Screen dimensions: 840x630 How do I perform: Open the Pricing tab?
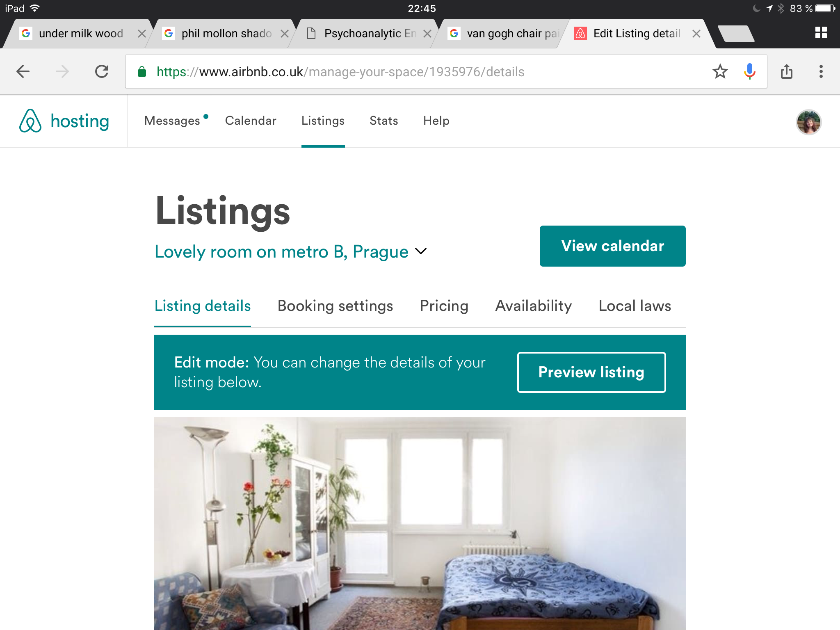click(x=444, y=306)
